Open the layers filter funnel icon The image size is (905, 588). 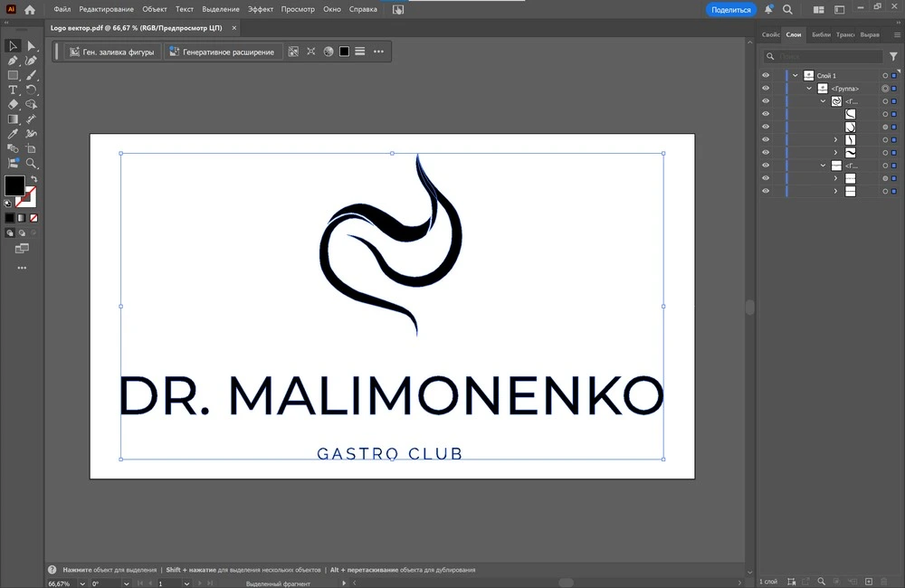[x=893, y=56]
